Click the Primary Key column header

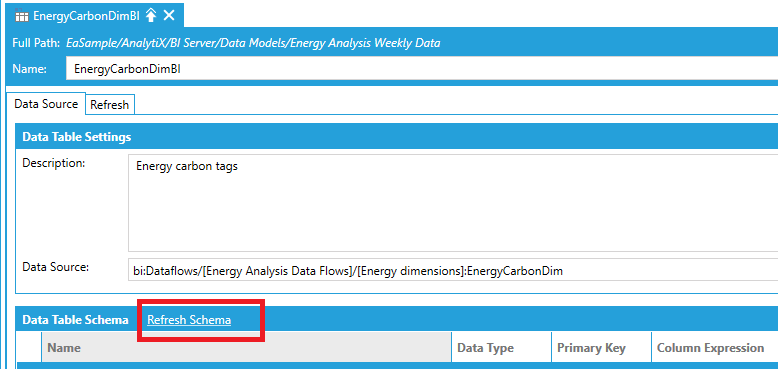tap(601, 348)
